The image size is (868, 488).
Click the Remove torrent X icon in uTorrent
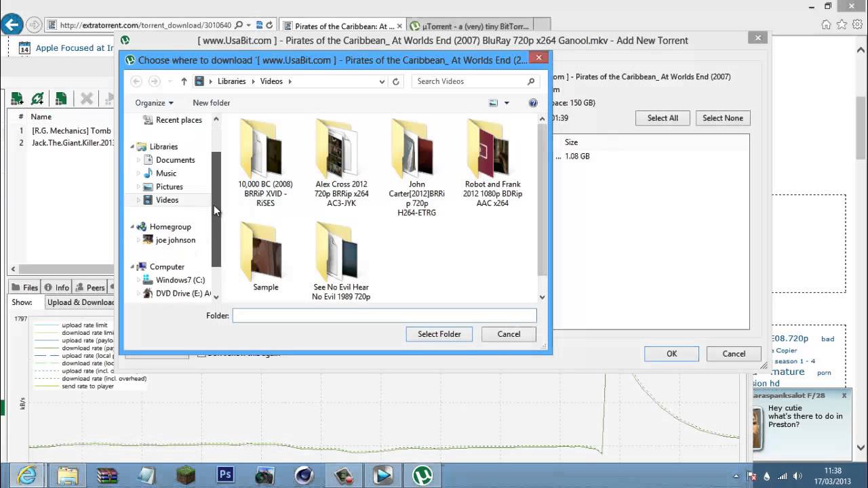point(87,99)
